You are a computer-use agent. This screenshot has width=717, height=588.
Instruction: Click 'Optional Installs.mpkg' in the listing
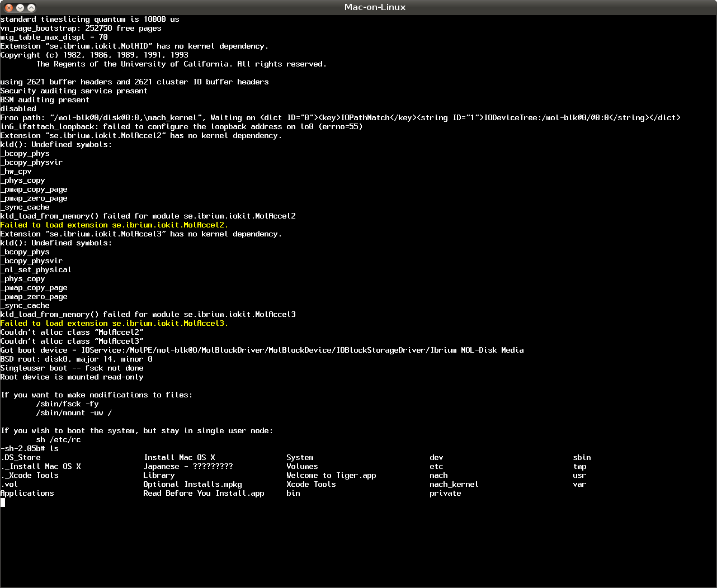pyautogui.click(x=192, y=484)
